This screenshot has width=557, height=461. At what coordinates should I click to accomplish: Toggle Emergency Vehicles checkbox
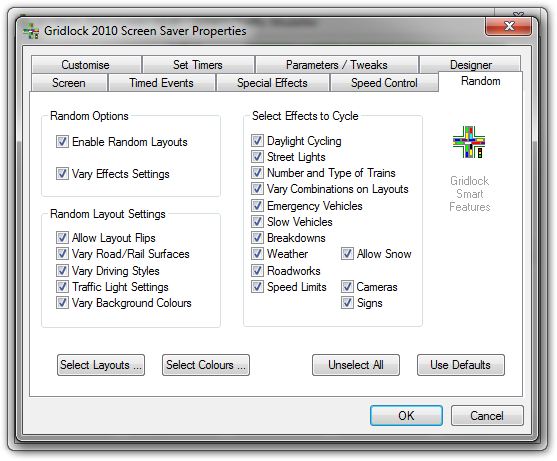[x=257, y=206]
